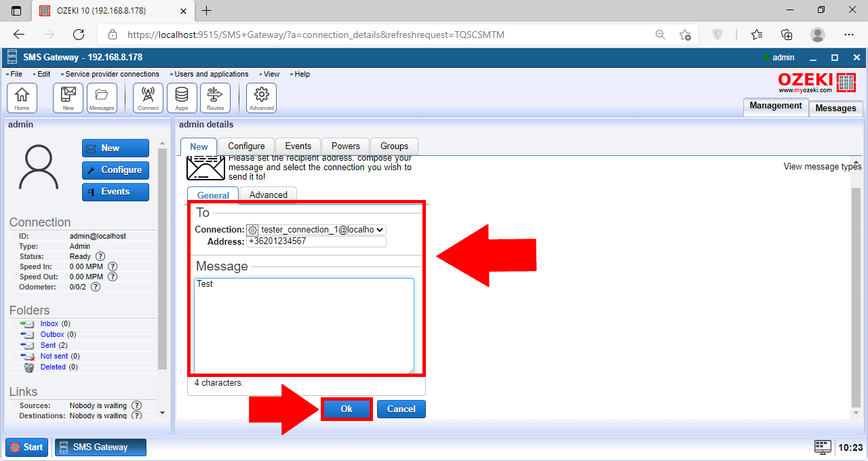This screenshot has width=868, height=461.
Task: Click the New message toolbar icon
Action: click(68, 98)
